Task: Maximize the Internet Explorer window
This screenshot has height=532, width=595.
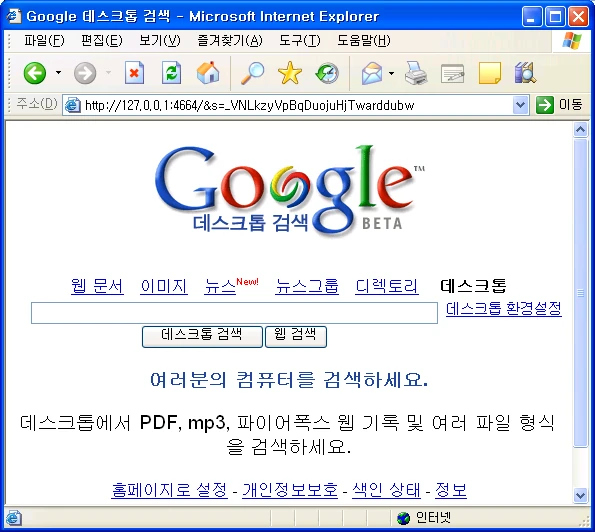Action: 555,16
